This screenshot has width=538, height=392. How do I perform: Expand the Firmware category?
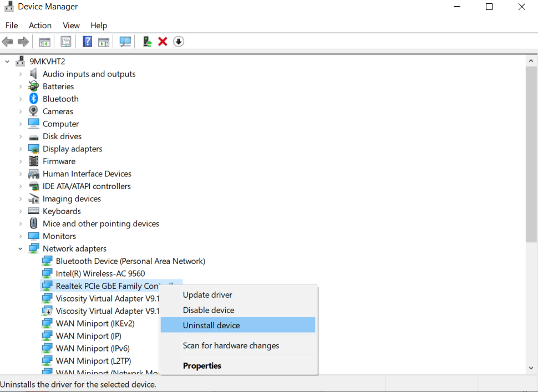21,161
